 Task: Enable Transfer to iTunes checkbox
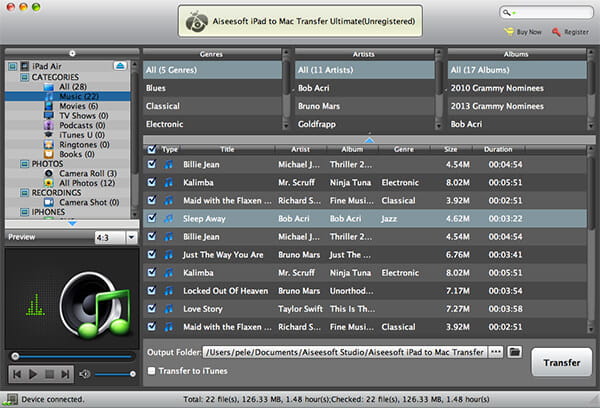(x=152, y=371)
